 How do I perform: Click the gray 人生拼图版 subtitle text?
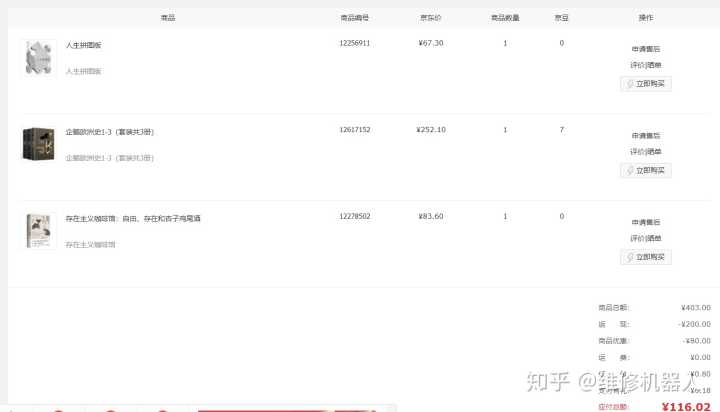(83, 71)
